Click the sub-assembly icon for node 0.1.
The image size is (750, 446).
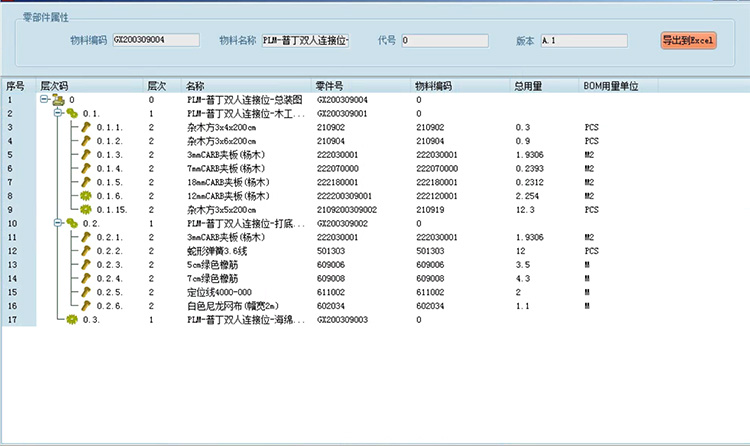point(72,114)
